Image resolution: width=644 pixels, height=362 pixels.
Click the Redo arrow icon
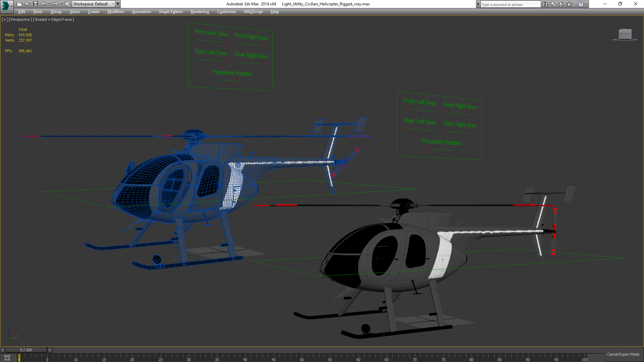[55, 4]
